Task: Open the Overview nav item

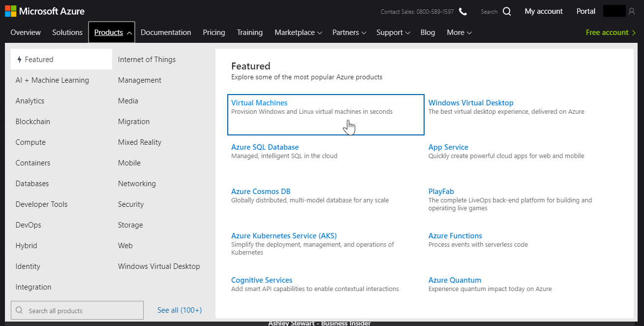Action: click(26, 33)
